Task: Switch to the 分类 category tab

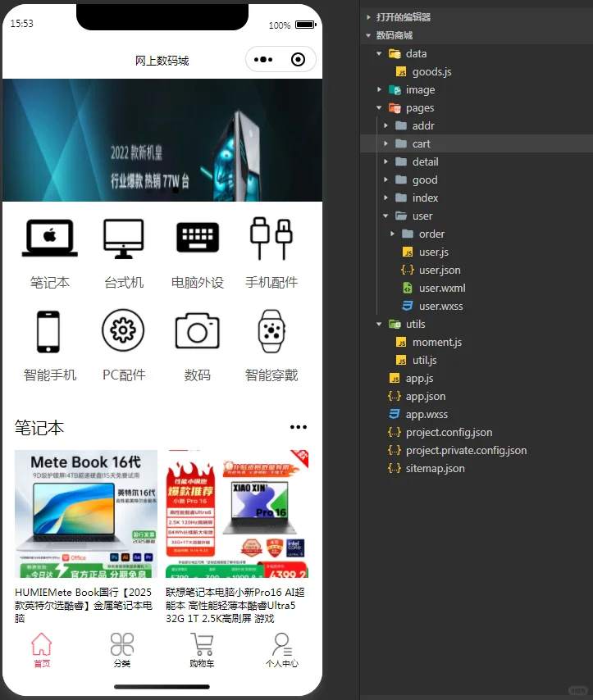Action: (122, 651)
